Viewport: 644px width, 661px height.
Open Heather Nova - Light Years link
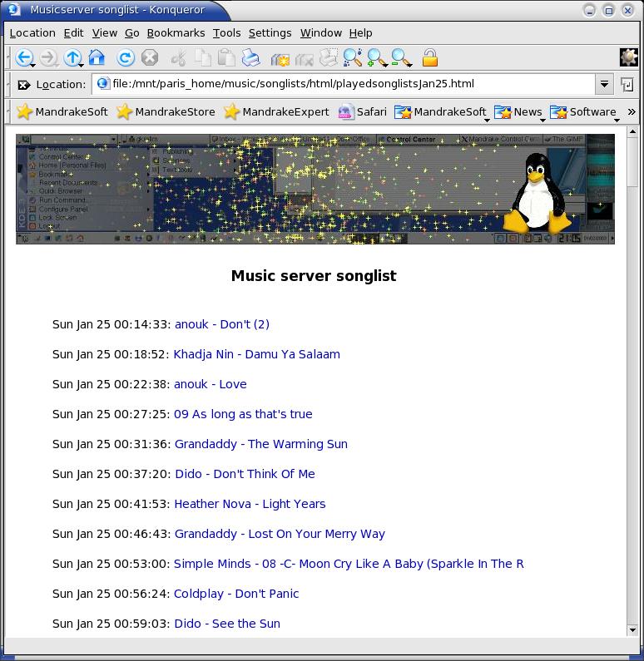pos(250,504)
